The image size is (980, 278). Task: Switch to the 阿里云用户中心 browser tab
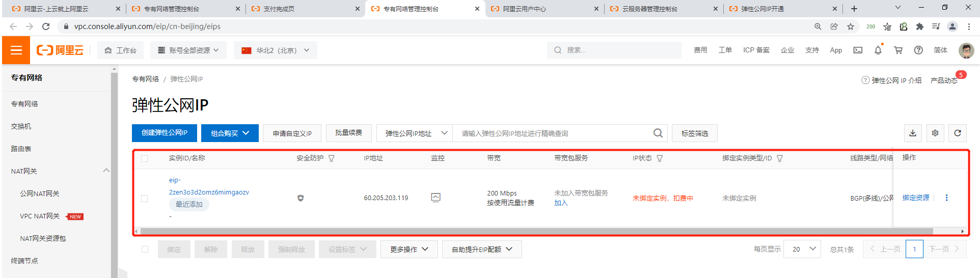[544, 9]
